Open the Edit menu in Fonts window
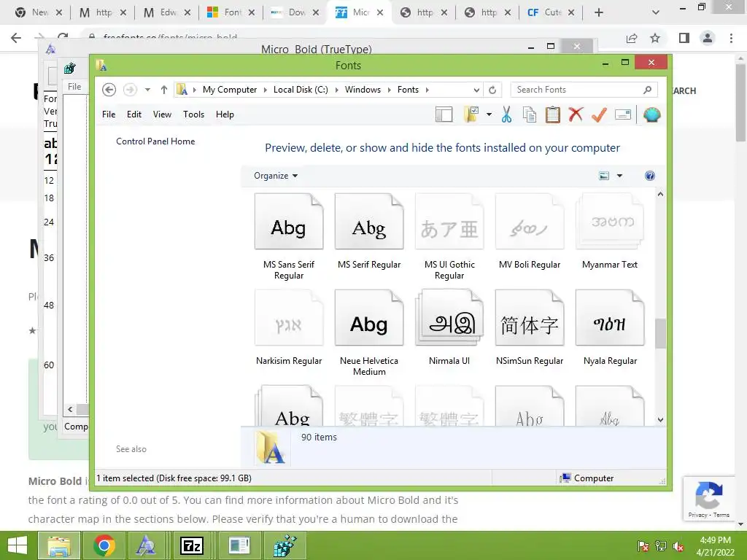 134,114
